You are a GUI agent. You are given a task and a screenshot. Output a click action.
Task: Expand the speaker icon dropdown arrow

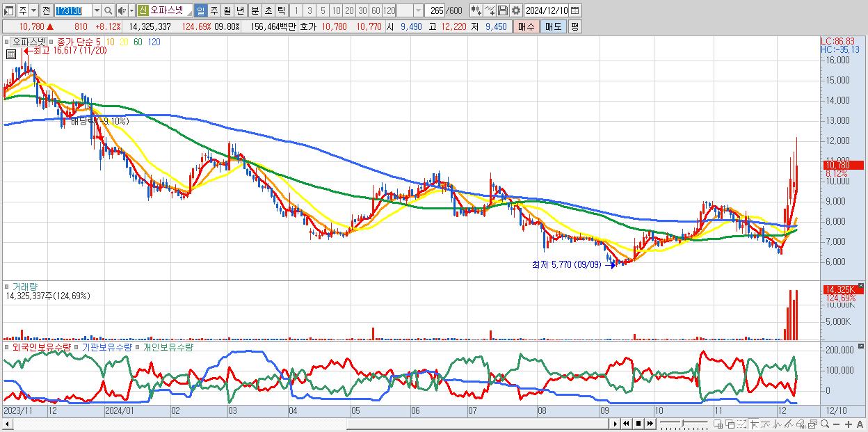pyautogui.click(x=131, y=10)
